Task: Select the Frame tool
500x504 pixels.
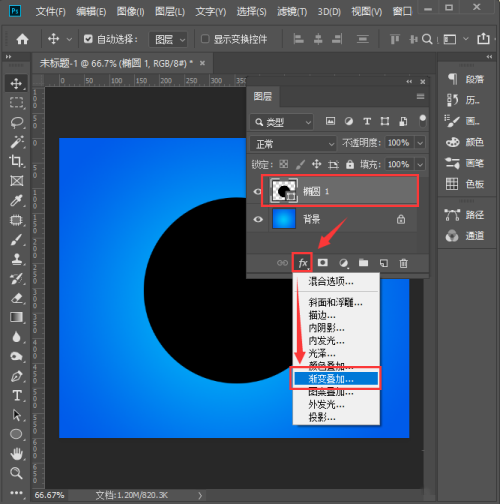Action: (x=16, y=181)
